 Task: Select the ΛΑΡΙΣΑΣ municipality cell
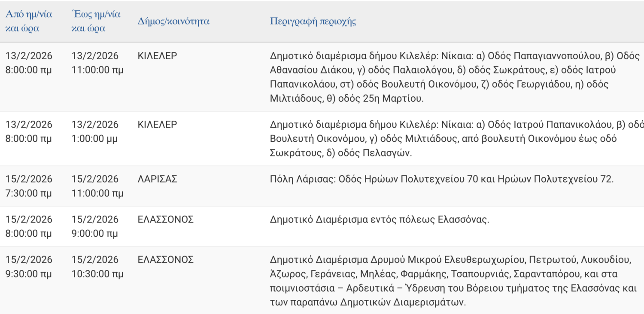(x=158, y=179)
